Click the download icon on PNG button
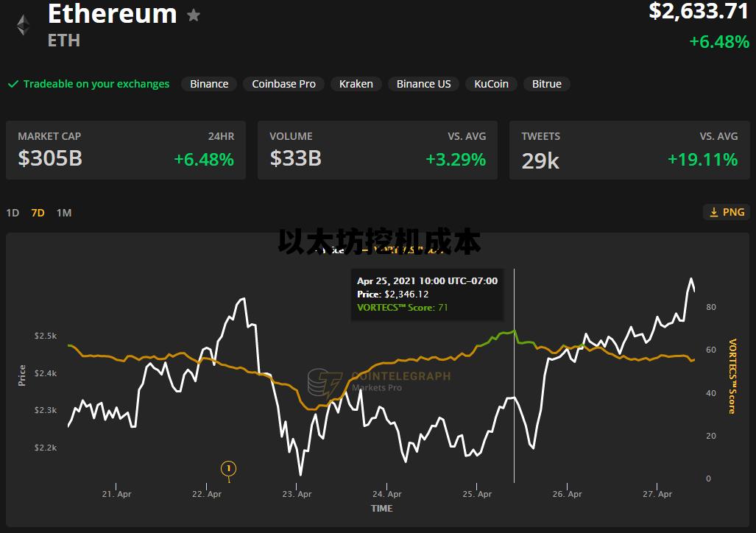 click(x=714, y=212)
